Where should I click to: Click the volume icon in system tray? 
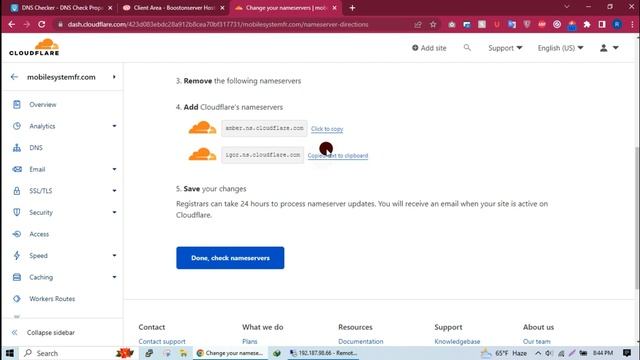click(x=549, y=353)
